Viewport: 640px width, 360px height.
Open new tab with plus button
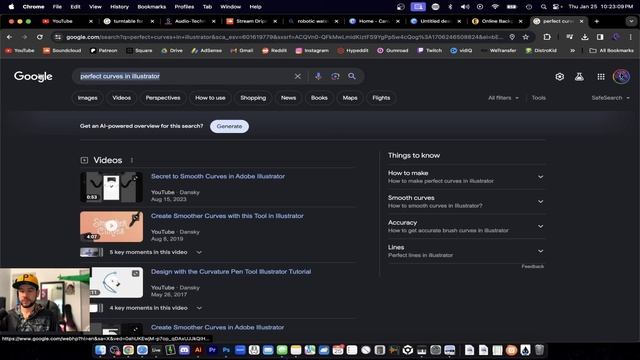pos(597,21)
